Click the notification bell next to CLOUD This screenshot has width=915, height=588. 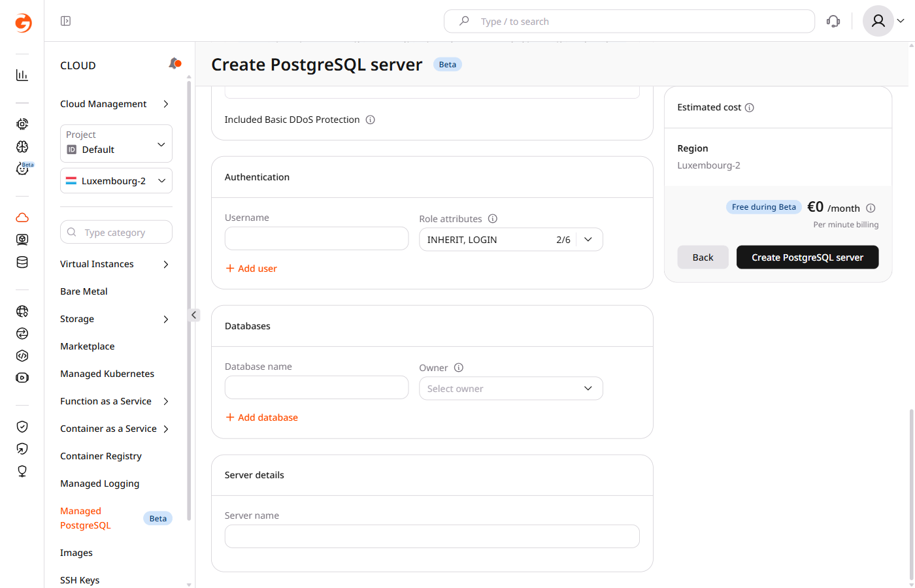(x=175, y=63)
